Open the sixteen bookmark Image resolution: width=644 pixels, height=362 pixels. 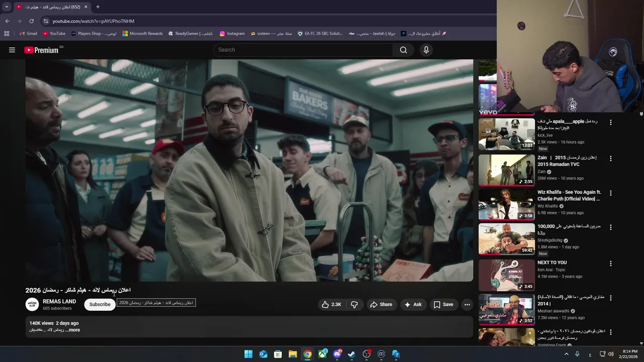[x=271, y=34]
